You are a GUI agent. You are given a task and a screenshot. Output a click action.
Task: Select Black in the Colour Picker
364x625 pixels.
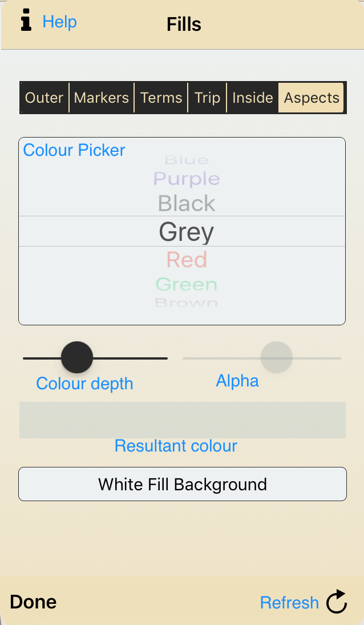[x=186, y=203]
